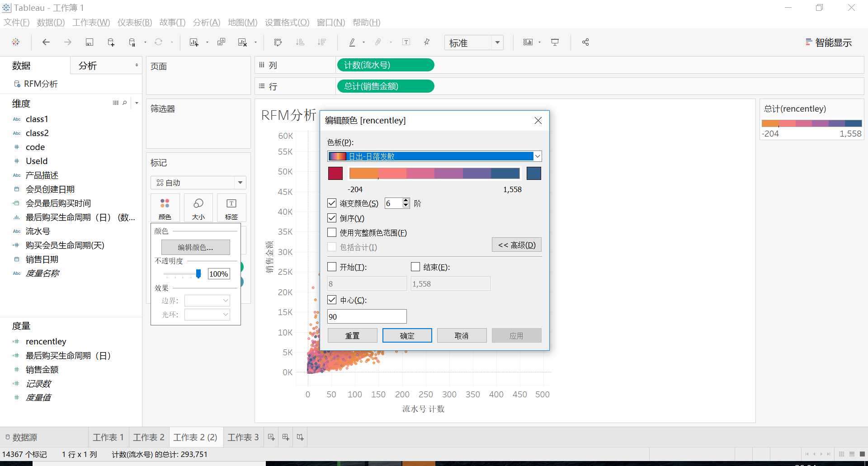
Task: Open the Color mark card
Action: pyautogui.click(x=165, y=208)
